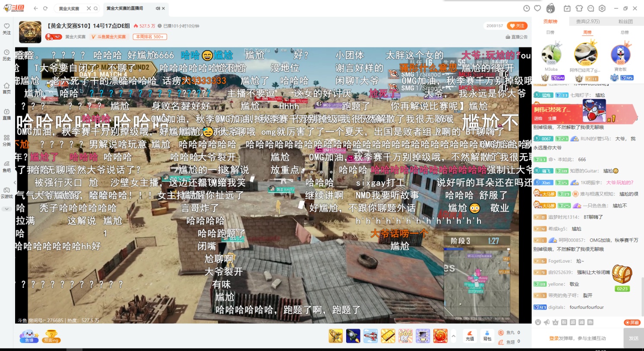The width and height of the screenshot is (644, 351).
Task: Open 直播公告 announcement
Action: click(517, 37)
